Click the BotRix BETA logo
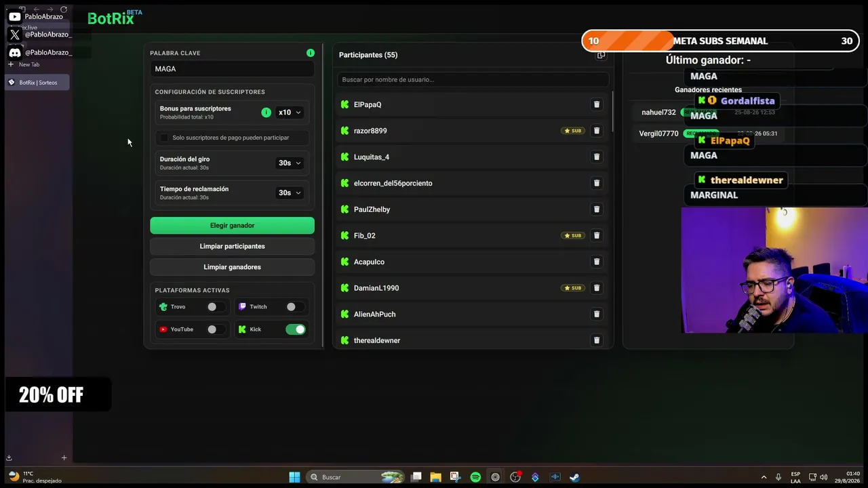This screenshot has height=488, width=868. point(115,18)
